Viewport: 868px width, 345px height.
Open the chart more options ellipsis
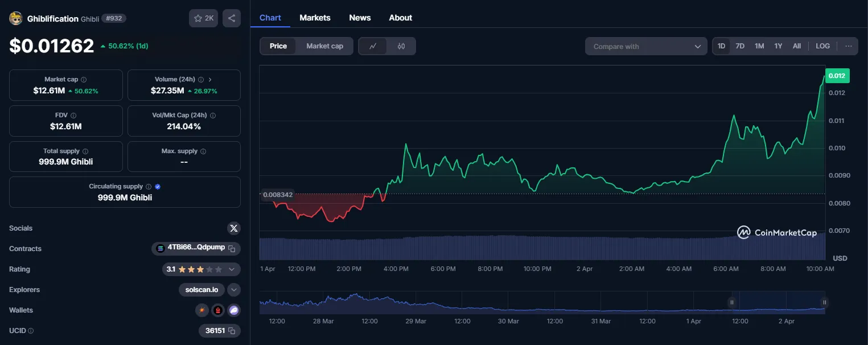pyautogui.click(x=848, y=46)
